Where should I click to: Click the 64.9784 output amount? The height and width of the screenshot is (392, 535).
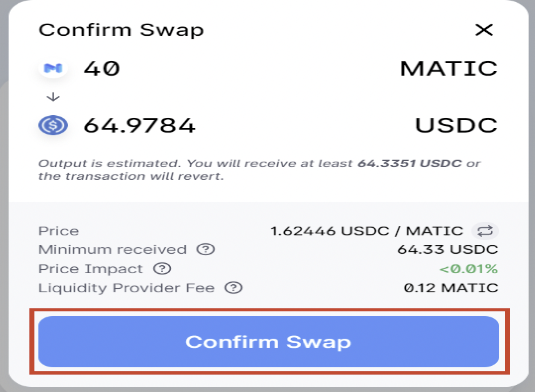coord(139,125)
